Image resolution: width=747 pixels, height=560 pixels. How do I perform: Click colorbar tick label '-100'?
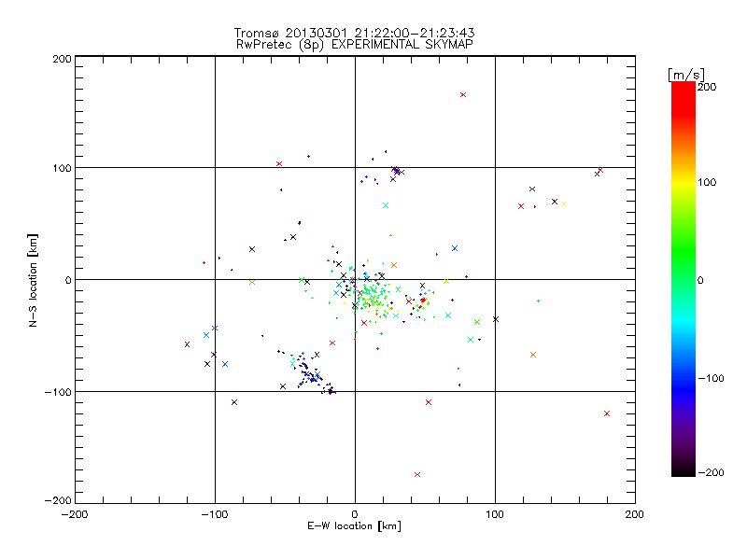point(711,378)
